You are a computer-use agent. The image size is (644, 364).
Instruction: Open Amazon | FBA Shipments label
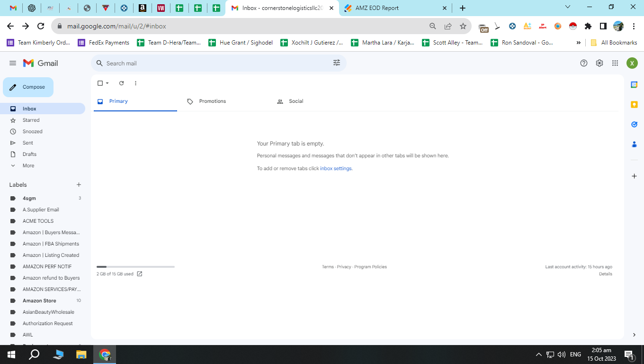pyautogui.click(x=43, y=244)
